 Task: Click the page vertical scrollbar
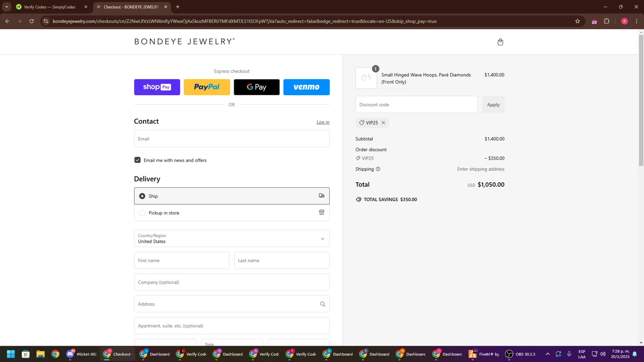point(641,100)
